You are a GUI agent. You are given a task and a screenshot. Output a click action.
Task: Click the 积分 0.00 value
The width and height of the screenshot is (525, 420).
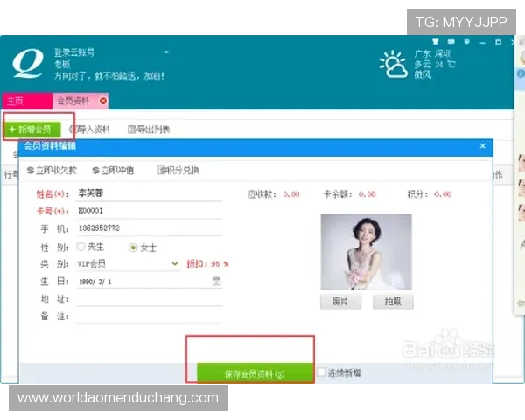pos(443,194)
